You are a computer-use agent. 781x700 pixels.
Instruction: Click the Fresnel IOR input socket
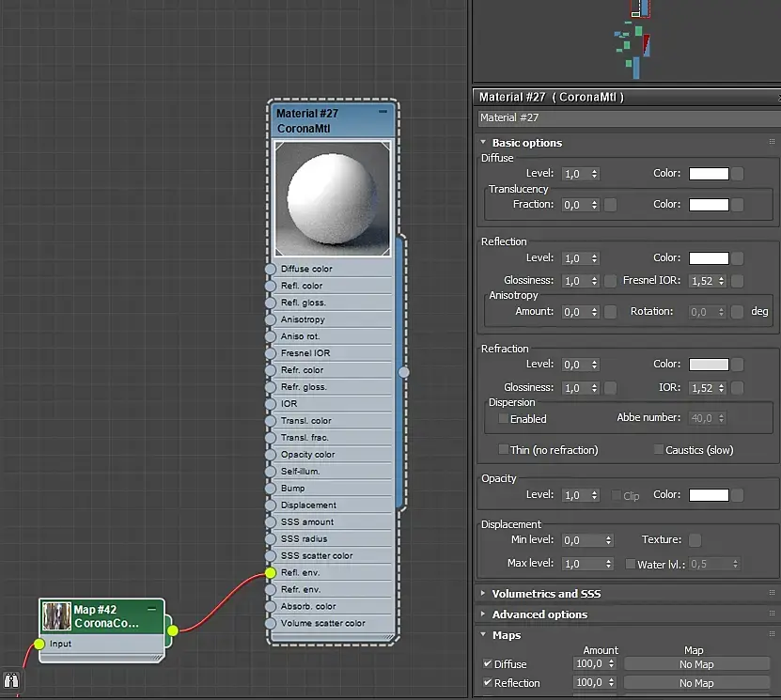tap(270, 353)
